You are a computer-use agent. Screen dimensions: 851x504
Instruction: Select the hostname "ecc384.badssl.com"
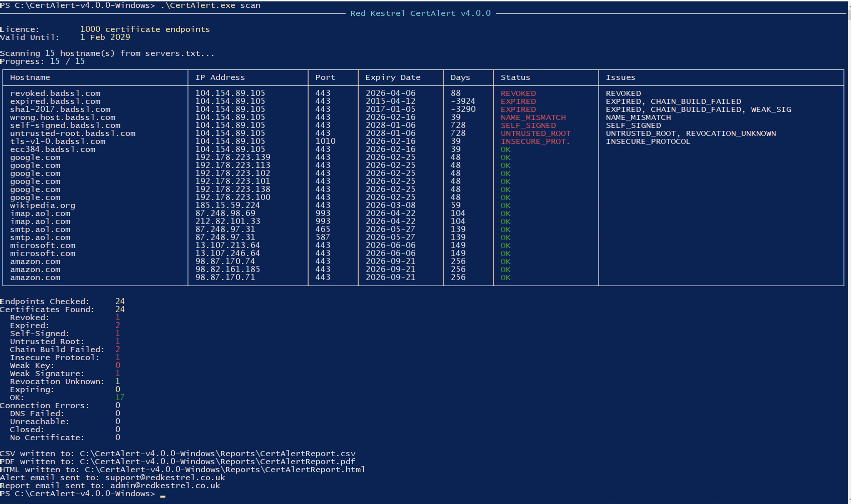coord(53,149)
